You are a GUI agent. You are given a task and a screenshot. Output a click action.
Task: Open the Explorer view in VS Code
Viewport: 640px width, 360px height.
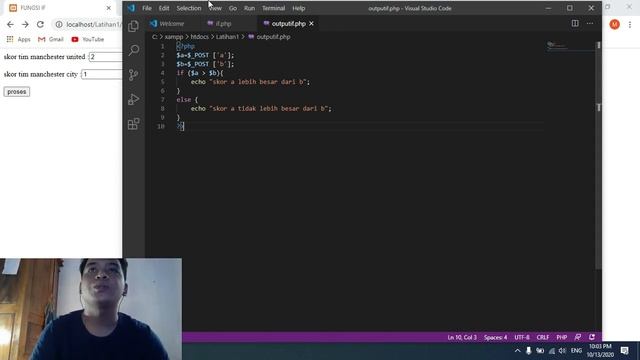133,26
